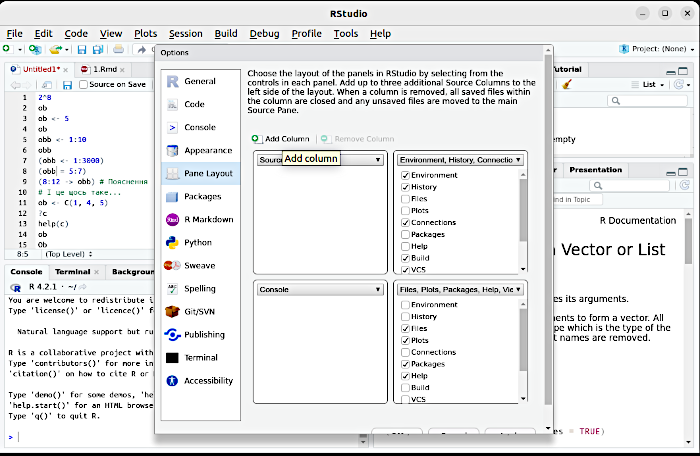700x456 pixels.
Task: Click the New File toolbar icon
Action: click(x=7, y=49)
